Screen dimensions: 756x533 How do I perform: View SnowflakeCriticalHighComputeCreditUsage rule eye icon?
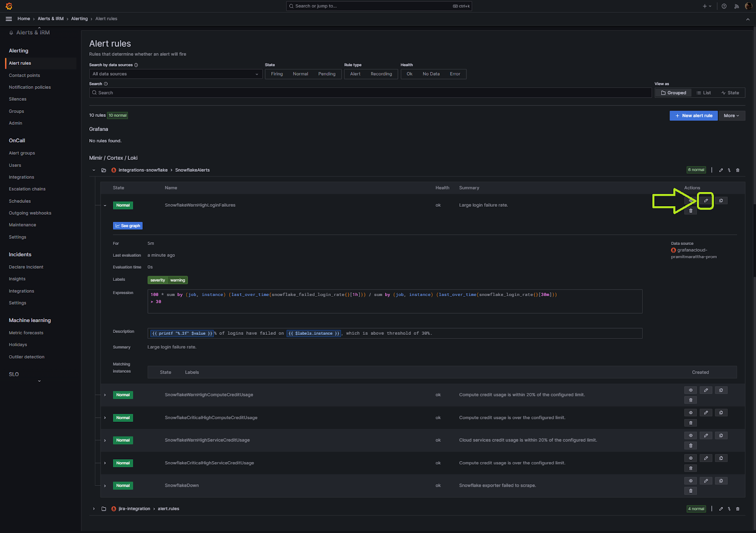click(691, 413)
